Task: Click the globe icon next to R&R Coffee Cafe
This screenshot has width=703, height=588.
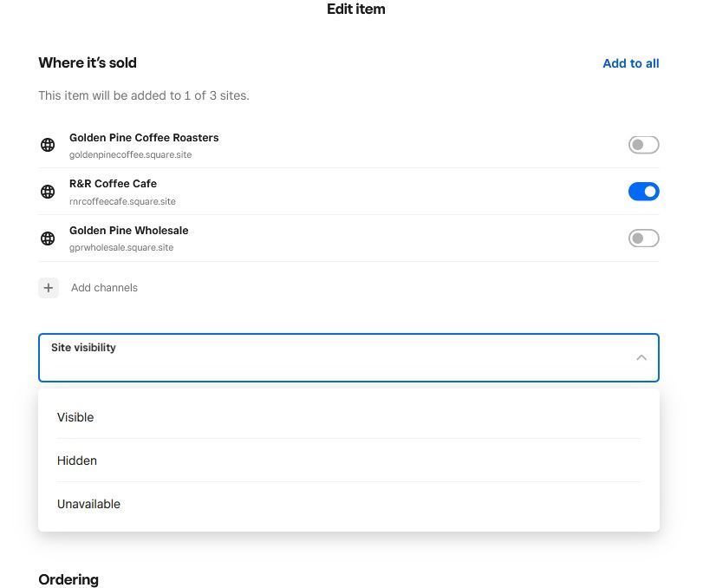Action: [x=49, y=192]
